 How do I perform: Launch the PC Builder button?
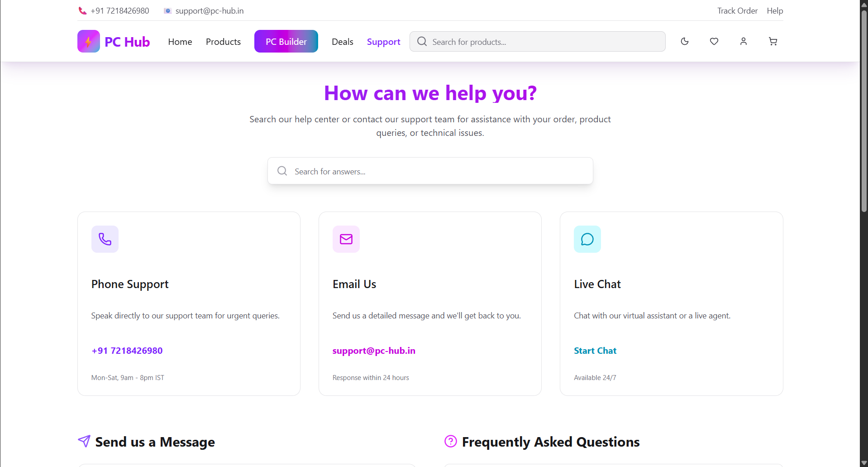click(286, 42)
